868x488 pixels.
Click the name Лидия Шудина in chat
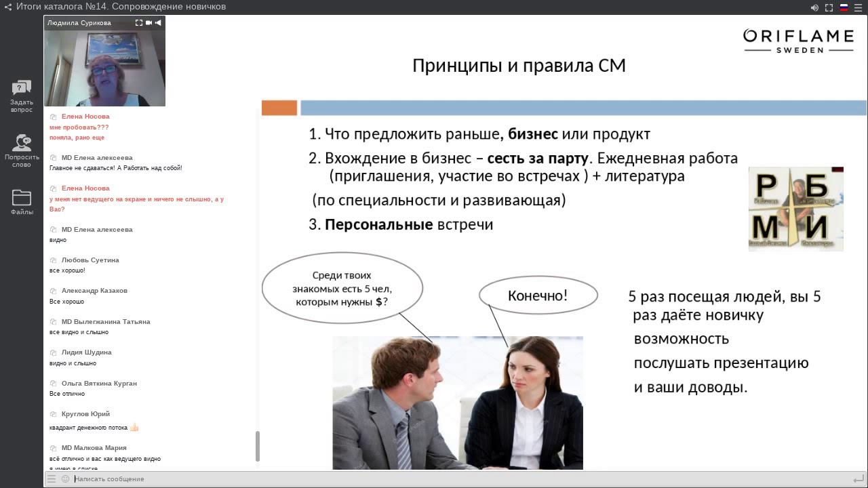click(x=87, y=352)
